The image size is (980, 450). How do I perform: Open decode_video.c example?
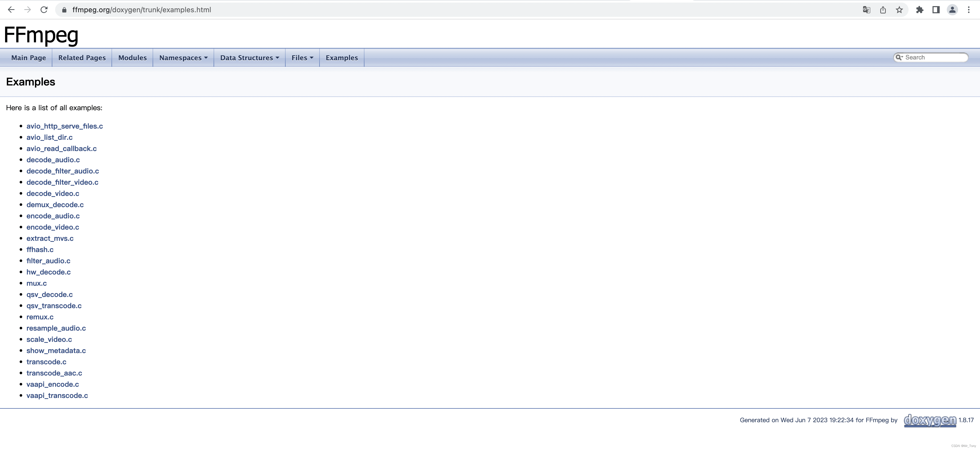click(53, 194)
